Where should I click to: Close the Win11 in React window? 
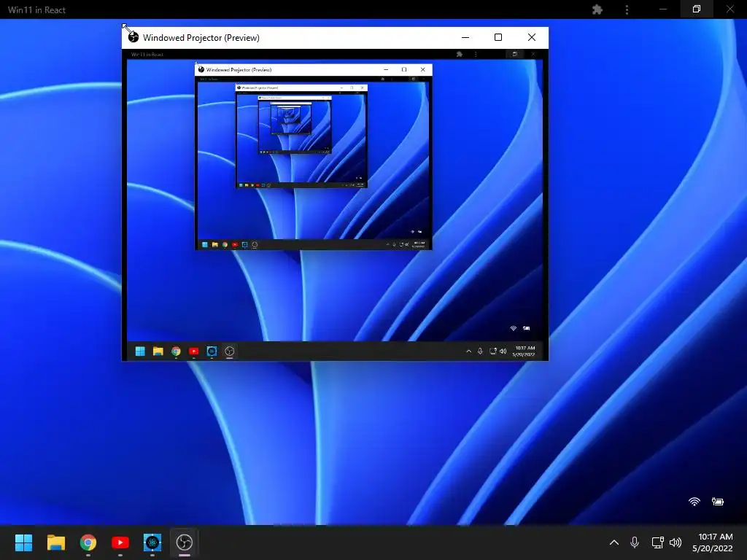pos(729,9)
